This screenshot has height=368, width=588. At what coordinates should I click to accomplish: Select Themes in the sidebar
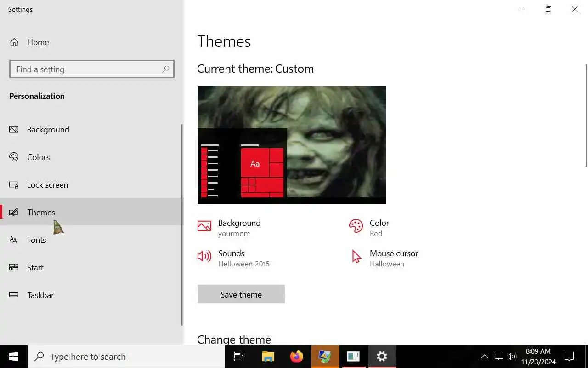[x=91, y=212]
